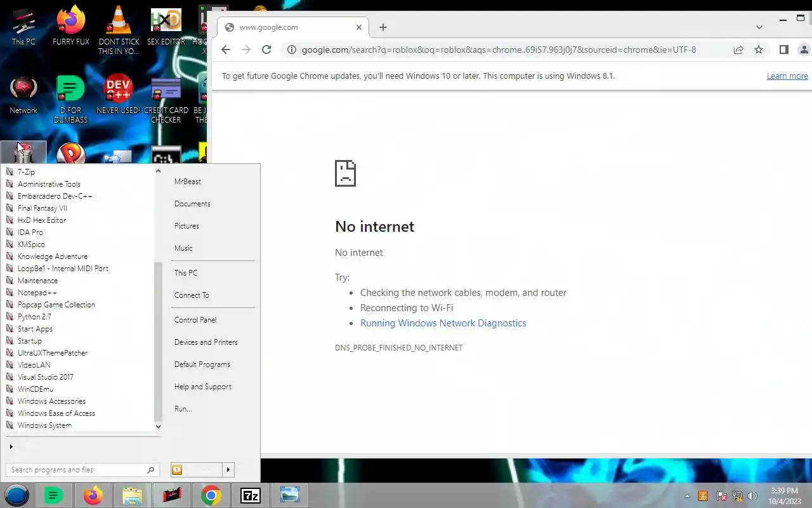
Task: Click the Java update tray icon
Action: pyautogui.click(x=703, y=496)
